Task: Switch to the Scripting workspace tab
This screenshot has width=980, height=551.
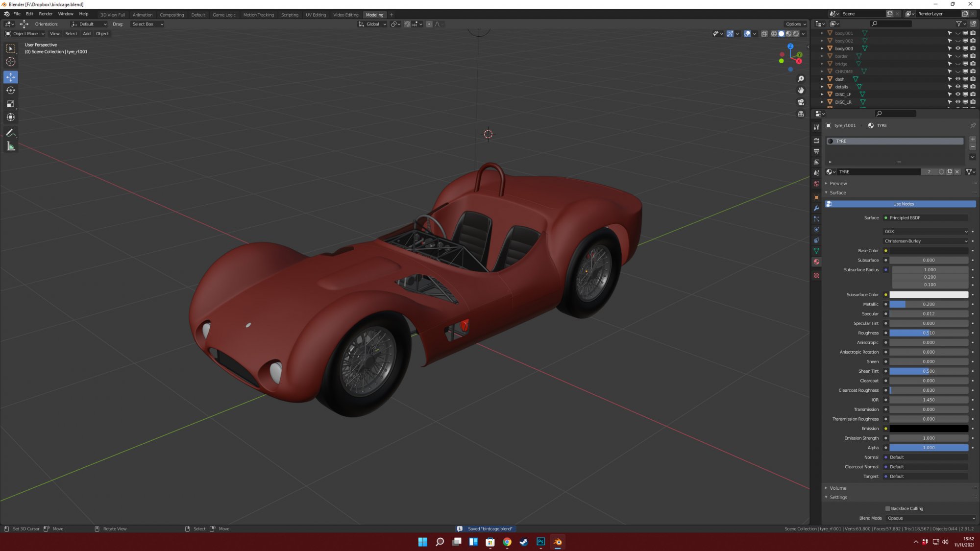Action: click(290, 15)
